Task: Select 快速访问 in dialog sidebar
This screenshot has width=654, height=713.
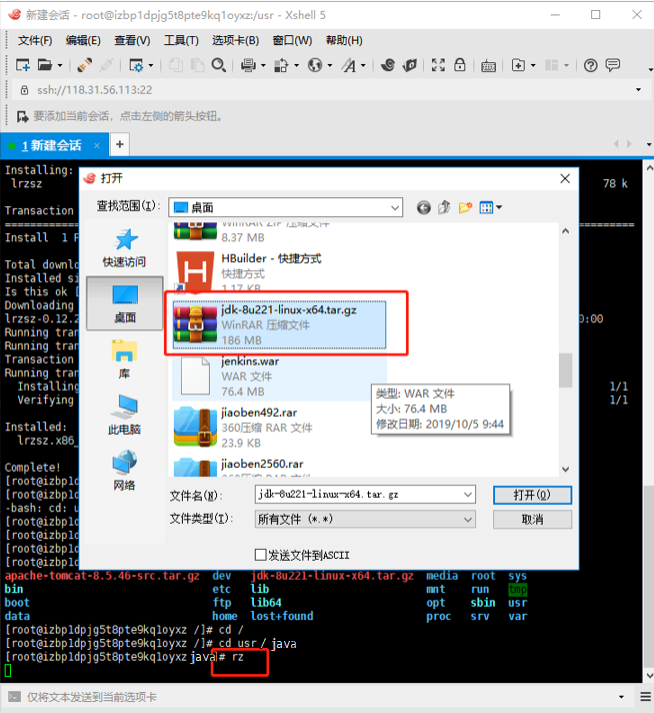Action: pyautogui.click(x=124, y=248)
